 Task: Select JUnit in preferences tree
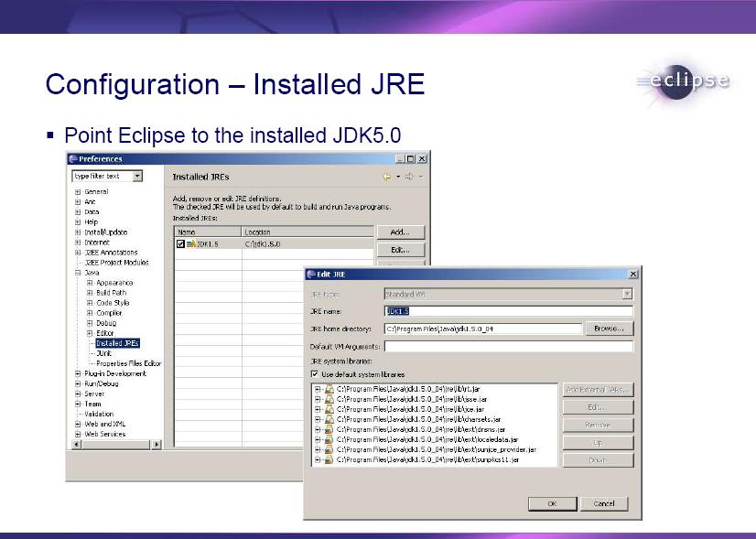pos(104,353)
